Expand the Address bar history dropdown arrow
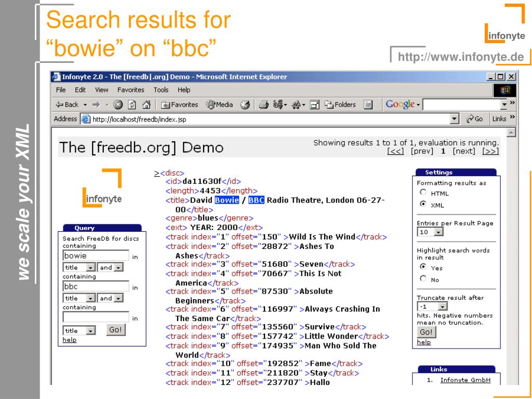This screenshot has width=532, height=399. (x=454, y=119)
